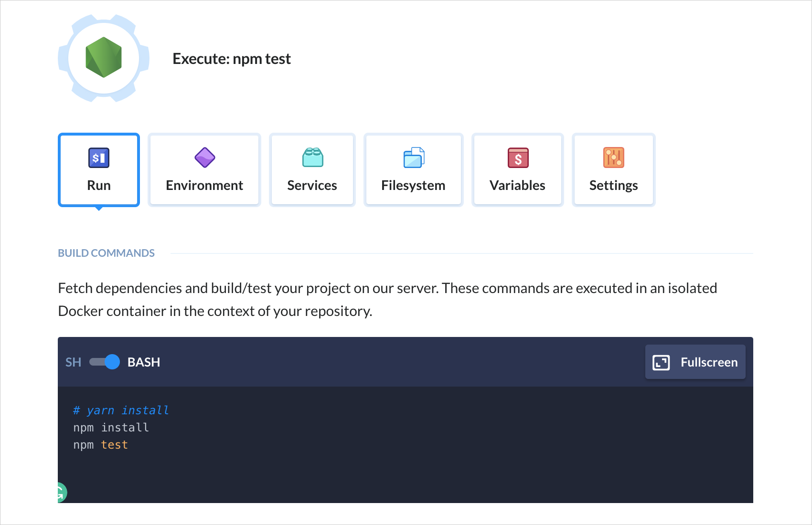The image size is (812, 525).
Task: Click the purple Environment diamond icon
Action: coord(205,157)
